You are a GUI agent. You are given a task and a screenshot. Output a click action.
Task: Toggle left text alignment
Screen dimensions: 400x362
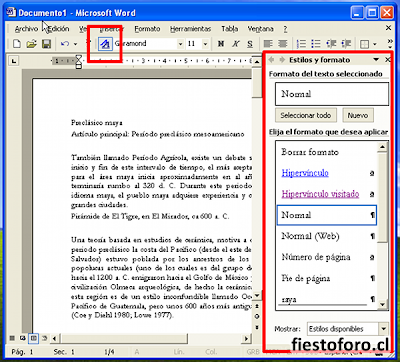coord(268,44)
